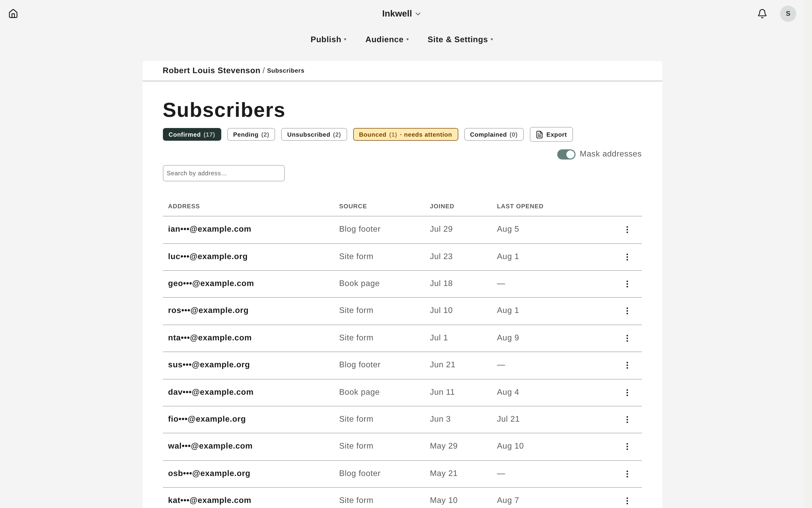Image resolution: width=812 pixels, height=508 pixels.
Task: Open row menu for fio•••@example.org
Action: [627, 420]
